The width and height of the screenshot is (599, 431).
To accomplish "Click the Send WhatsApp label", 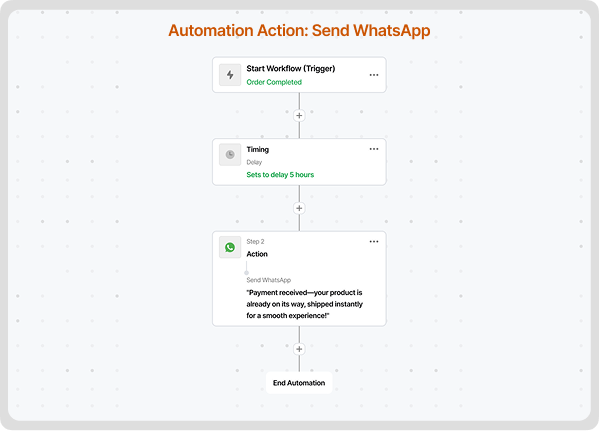I will coord(269,280).
